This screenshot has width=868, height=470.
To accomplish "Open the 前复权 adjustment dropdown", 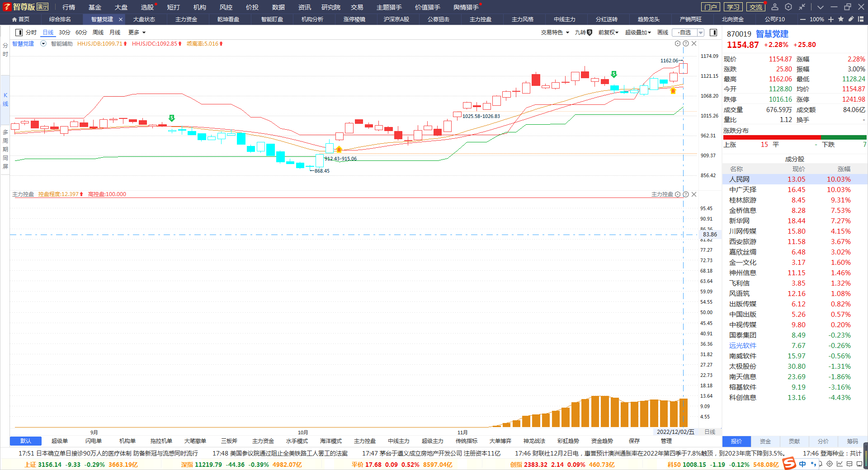I will point(608,33).
